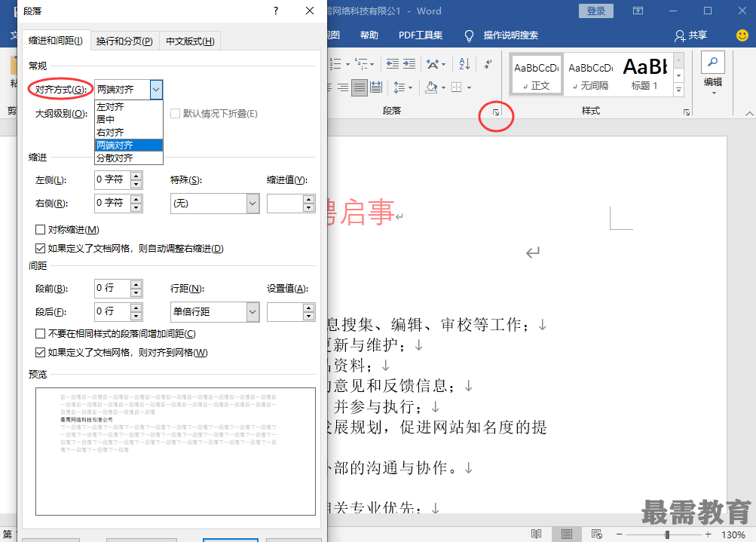Viewport: 756px width, 542px height.
Task: Increase 左侧 indent with up arrow
Action: [x=136, y=176]
